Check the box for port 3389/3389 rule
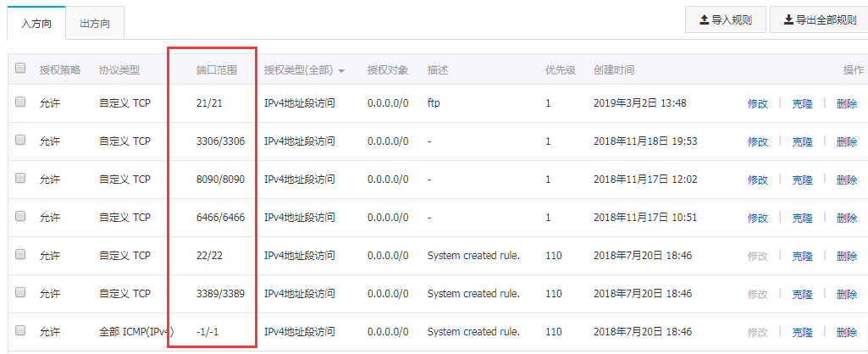The image size is (868, 354). pyautogui.click(x=20, y=292)
